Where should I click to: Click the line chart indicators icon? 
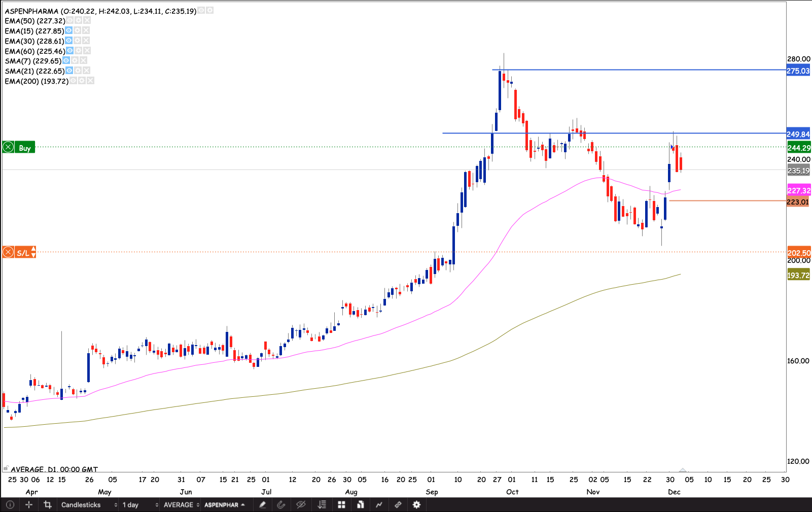pos(379,505)
